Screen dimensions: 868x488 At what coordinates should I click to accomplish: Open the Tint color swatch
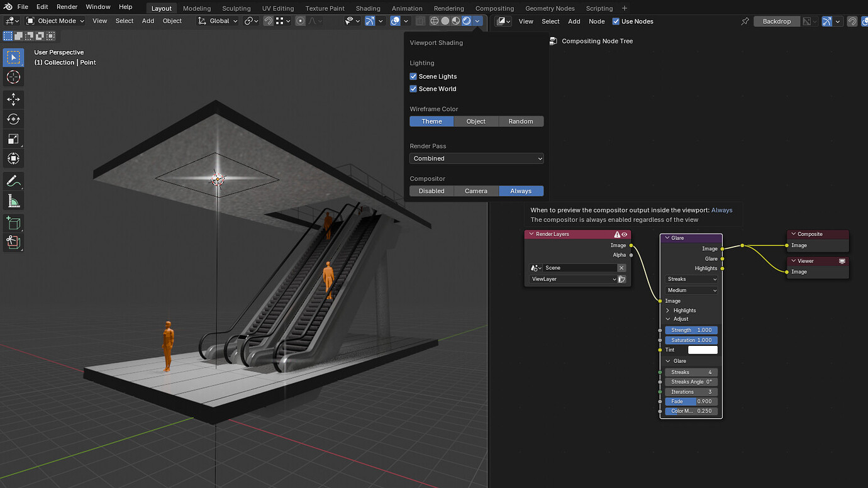(703, 350)
